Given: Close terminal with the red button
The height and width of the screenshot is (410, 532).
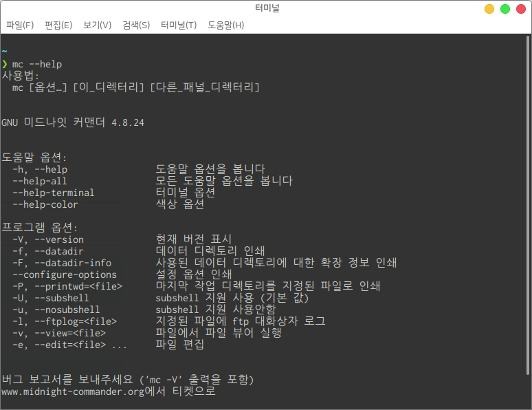Looking at the screenshot, I should tap(521, 9).
